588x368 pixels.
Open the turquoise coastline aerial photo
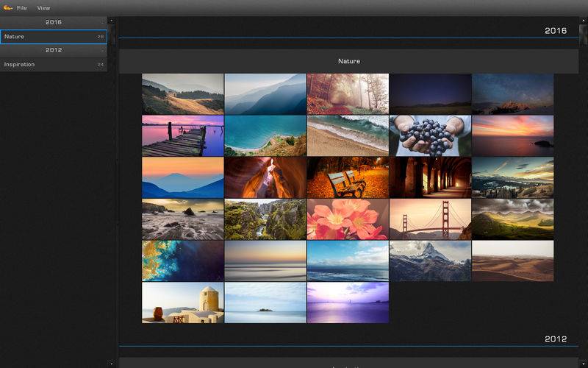tap(265, 135)
